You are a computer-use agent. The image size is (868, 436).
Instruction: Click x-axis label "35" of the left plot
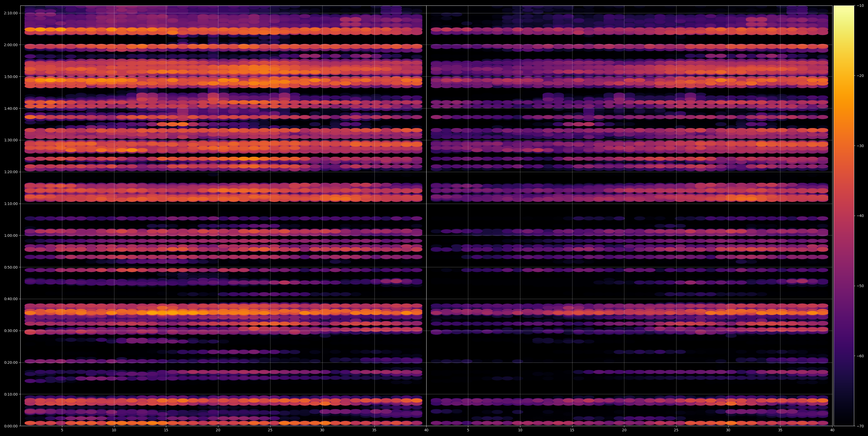pyautogui.click(x=374, y=430)
